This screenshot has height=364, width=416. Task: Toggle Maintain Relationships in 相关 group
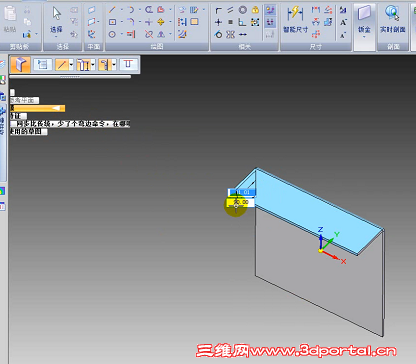270,10
